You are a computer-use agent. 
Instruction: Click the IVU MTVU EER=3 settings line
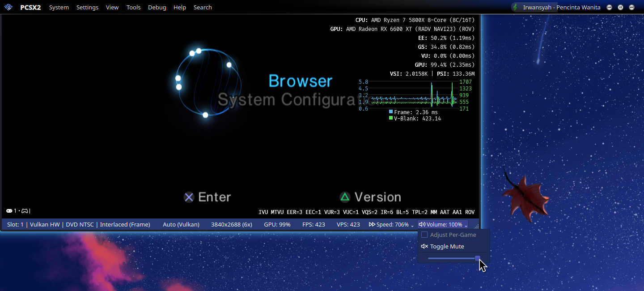pos(367,212)
